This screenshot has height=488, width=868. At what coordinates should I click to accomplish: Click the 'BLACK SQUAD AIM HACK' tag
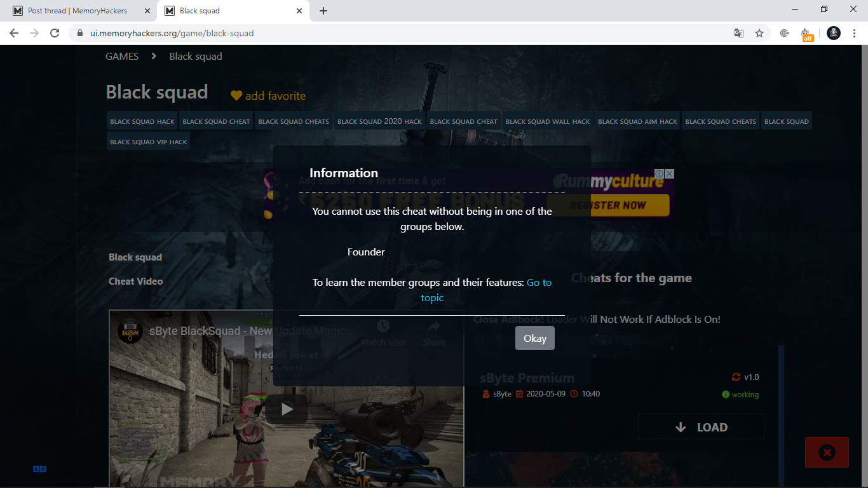pos(637,121)
